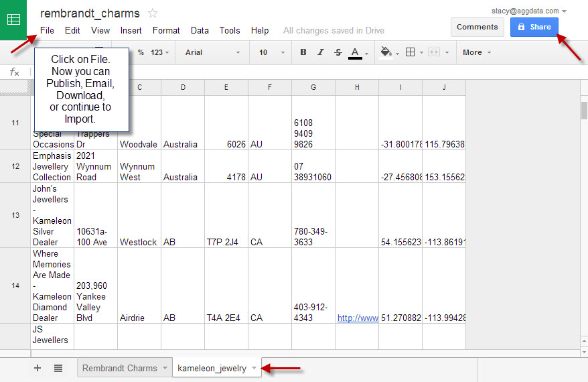Open the Edit menu
The height and width of the screenshot is (382, 588).
(72, 30)
